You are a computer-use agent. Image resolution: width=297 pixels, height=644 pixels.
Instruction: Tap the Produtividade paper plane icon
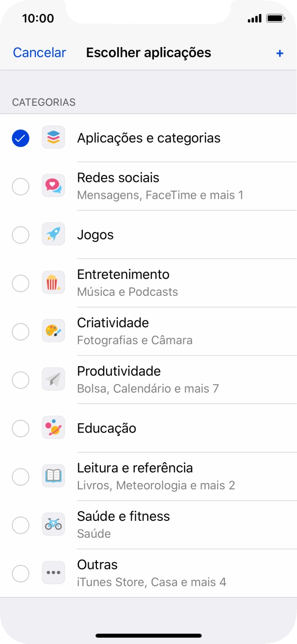click(x=53, y=380)
